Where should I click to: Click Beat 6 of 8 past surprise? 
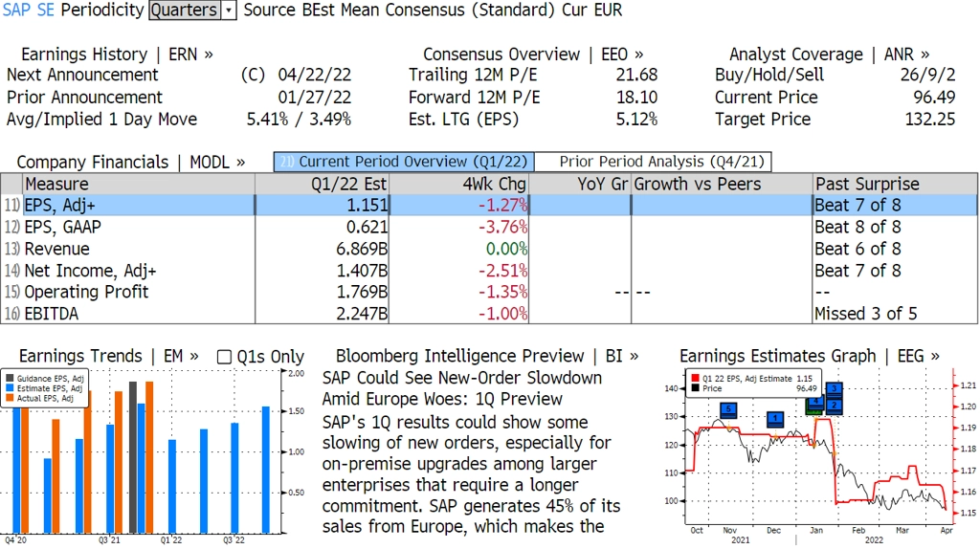[857, 249]
